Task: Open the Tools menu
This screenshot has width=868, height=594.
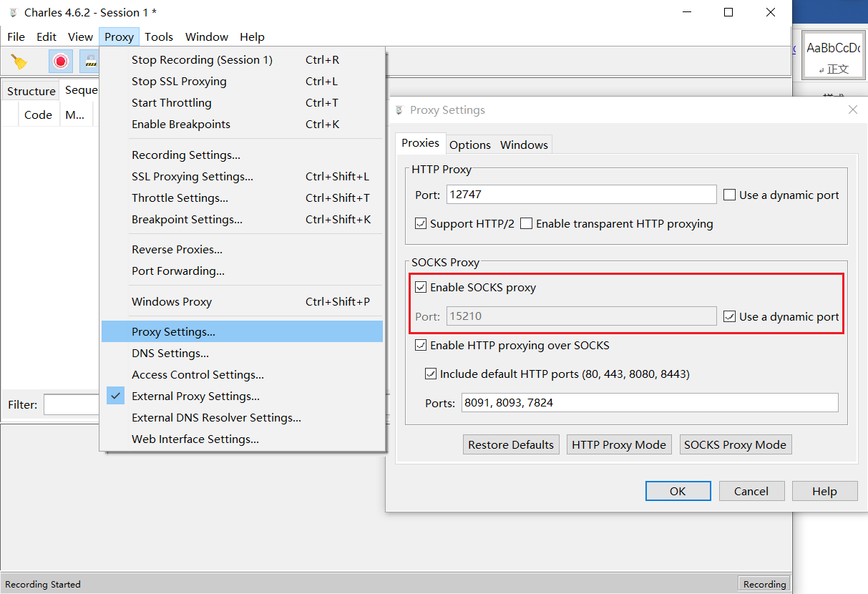Action: [x=159, y=36]
